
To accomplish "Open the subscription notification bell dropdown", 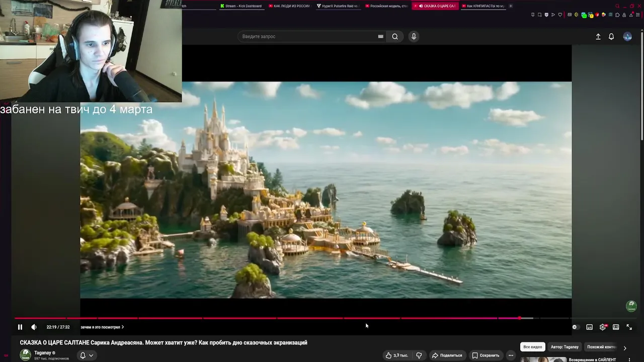I will pos(87,355).
